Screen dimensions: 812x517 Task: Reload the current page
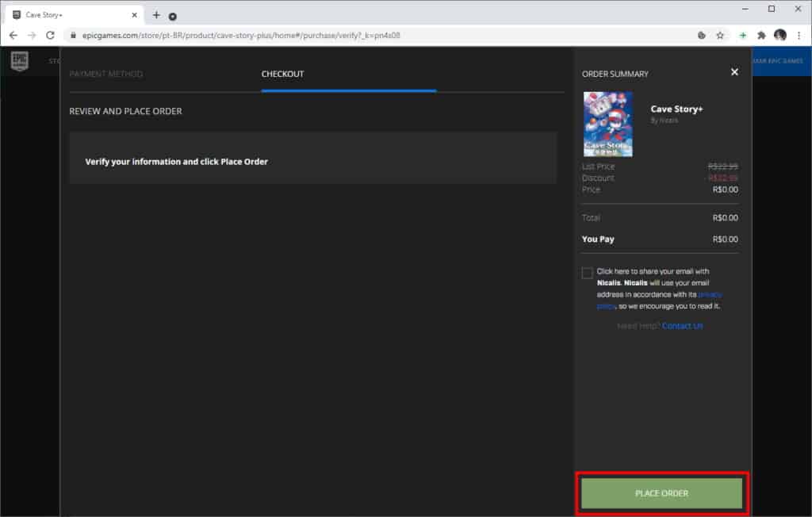click(50, 35)
